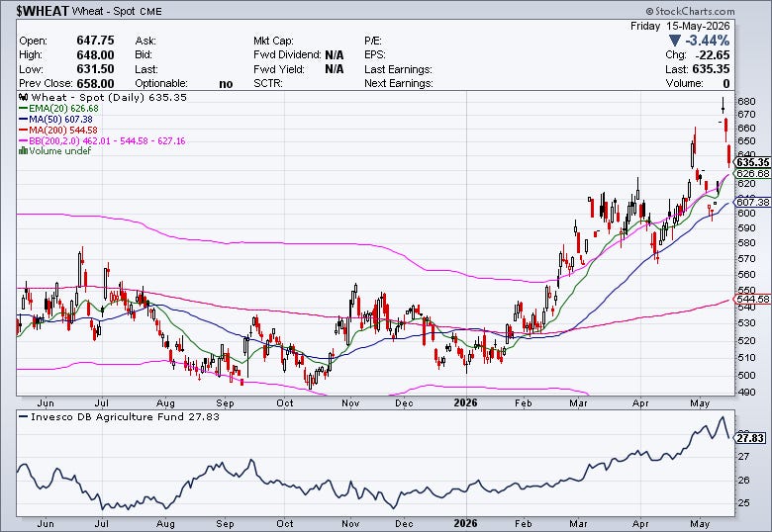772x532 pixels.
Task: Click the Fwd Dividend N/A value
Action: (334, 54)
